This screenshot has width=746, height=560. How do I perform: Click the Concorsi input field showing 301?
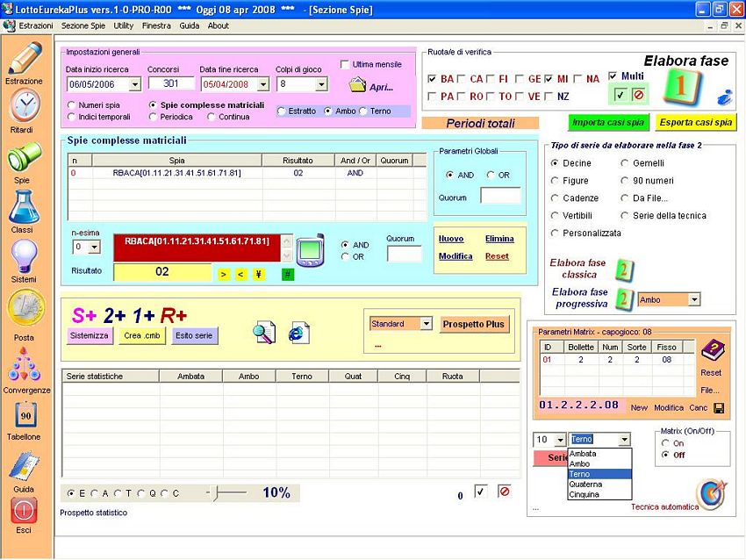[171, 83]
